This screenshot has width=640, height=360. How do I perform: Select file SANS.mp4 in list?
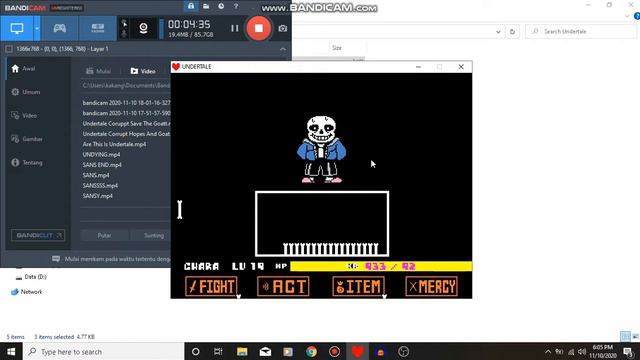96,175
